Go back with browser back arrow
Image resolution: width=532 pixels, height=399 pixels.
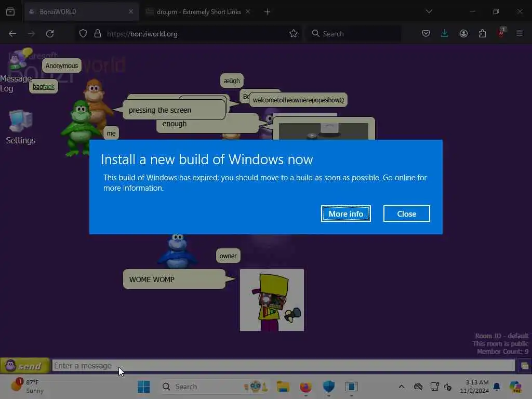(12, 34)
